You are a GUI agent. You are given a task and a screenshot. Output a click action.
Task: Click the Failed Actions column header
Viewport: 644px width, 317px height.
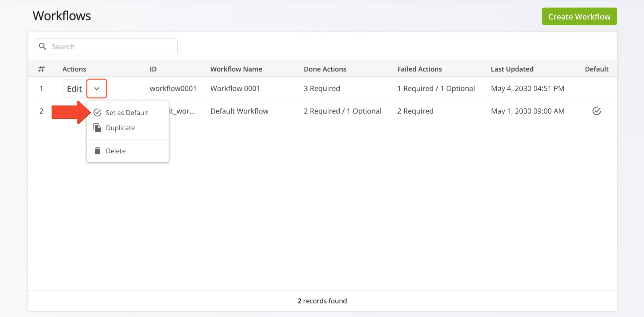419,69
